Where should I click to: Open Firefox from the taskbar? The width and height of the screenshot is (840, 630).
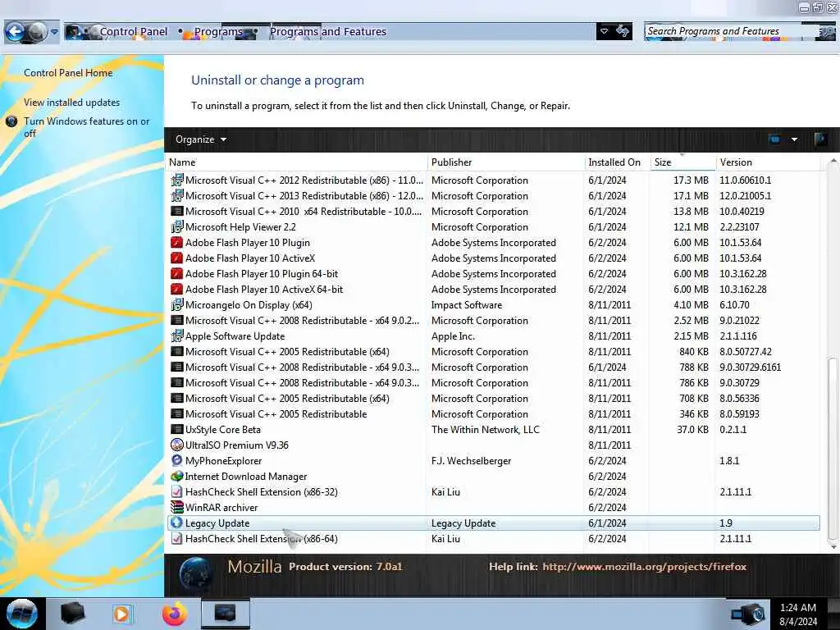point(175,614)
